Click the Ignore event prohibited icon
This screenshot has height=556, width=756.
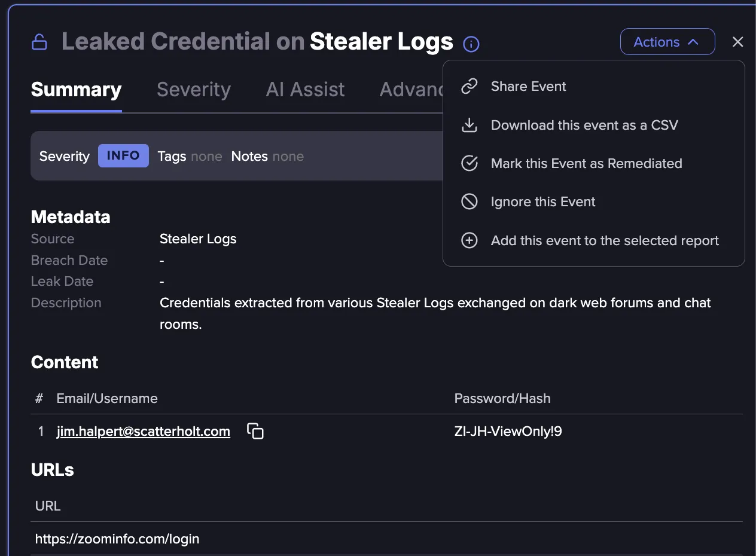tap(470, 201)
